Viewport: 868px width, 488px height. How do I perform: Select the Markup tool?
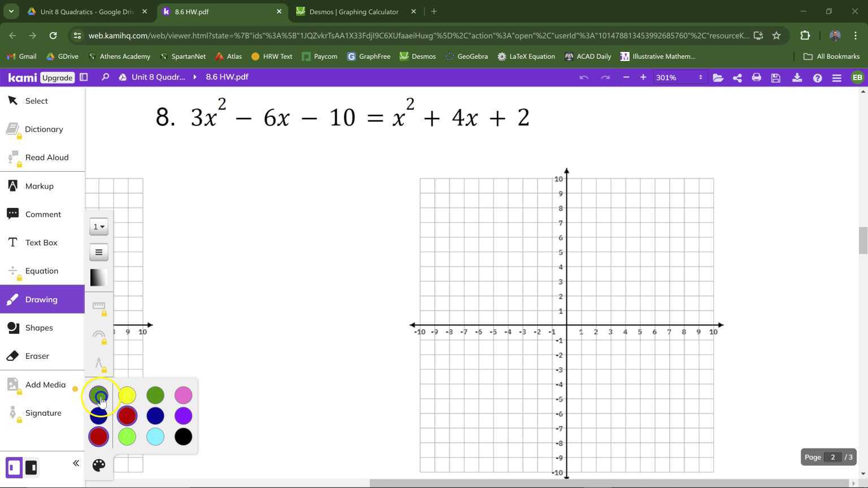39,186
